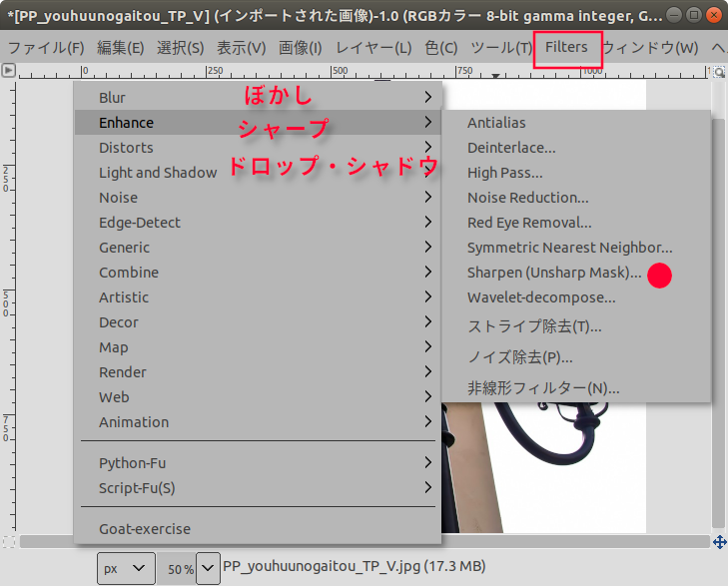Open the px unit dropdown
The height and width of the screenshot is (586, 728).
(126, 568)
